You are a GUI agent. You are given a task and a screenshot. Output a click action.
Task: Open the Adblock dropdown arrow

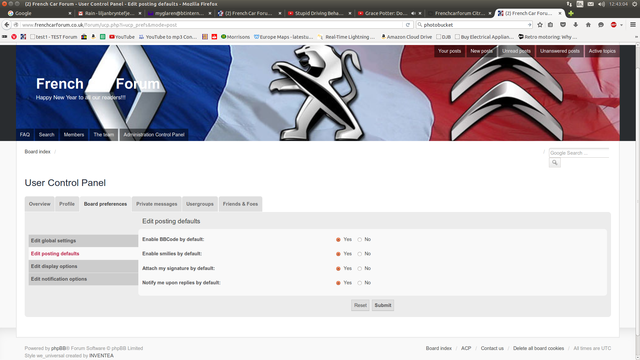point(621,25)
